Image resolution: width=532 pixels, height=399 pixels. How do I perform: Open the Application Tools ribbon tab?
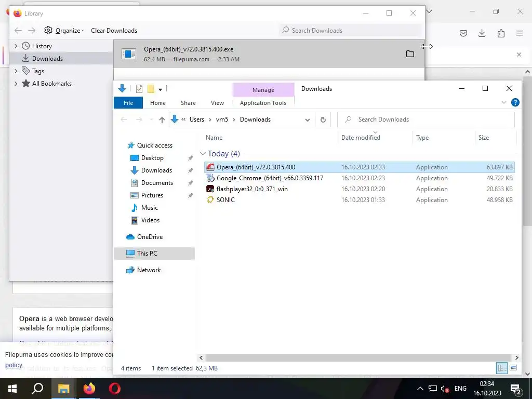click(x=263, y=103)
